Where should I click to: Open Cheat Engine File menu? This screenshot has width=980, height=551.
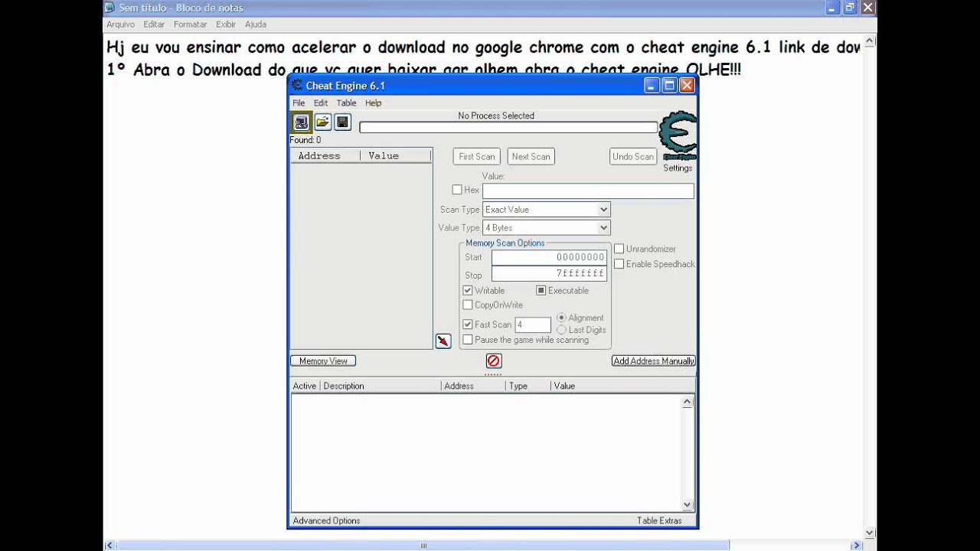click(x=299, y=103)
